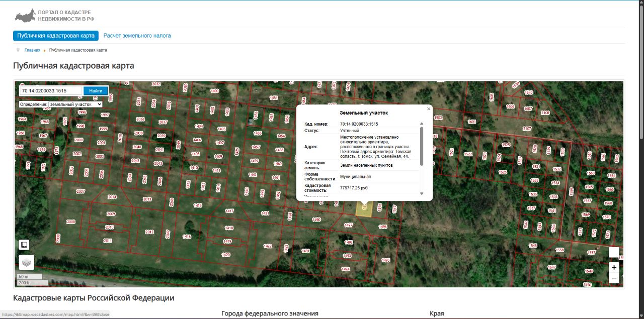644x319 pixels.
Task: Select parcel labeled 1545
Action: pyautogui.click(x=533, y=246)
